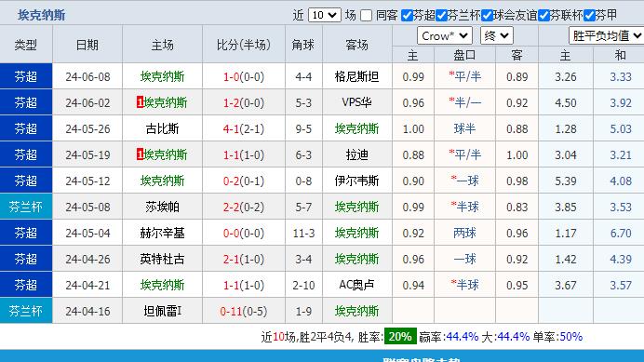Click the 2-2(0-2) score on 24-05-08
644x362 pixels.
point(244,208)
